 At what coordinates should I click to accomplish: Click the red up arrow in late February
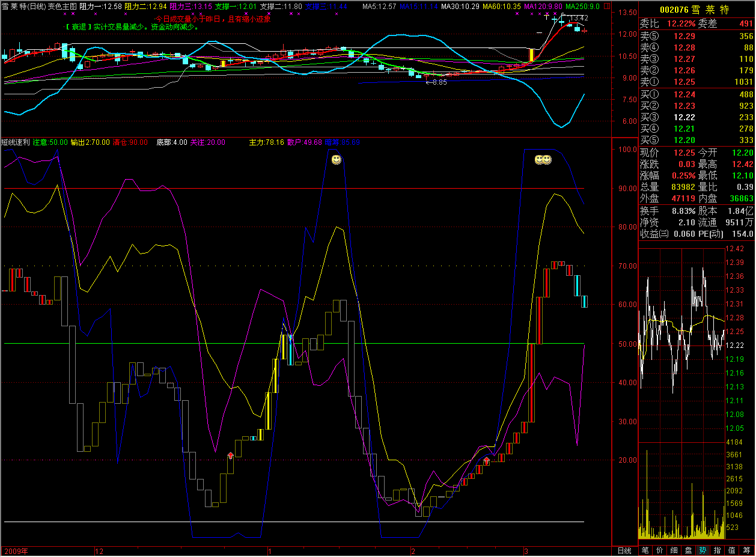click(486, 461)
